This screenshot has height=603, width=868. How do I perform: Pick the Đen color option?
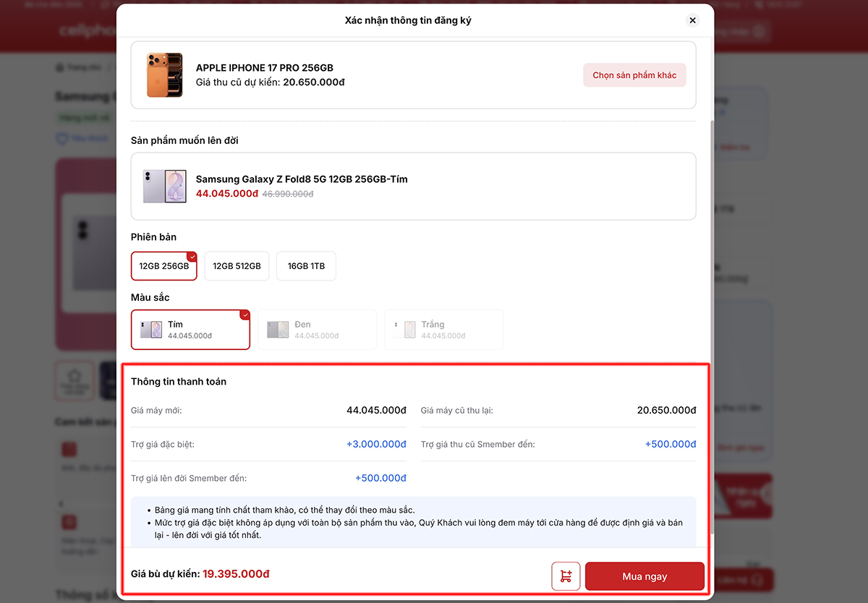click(317, 330)
